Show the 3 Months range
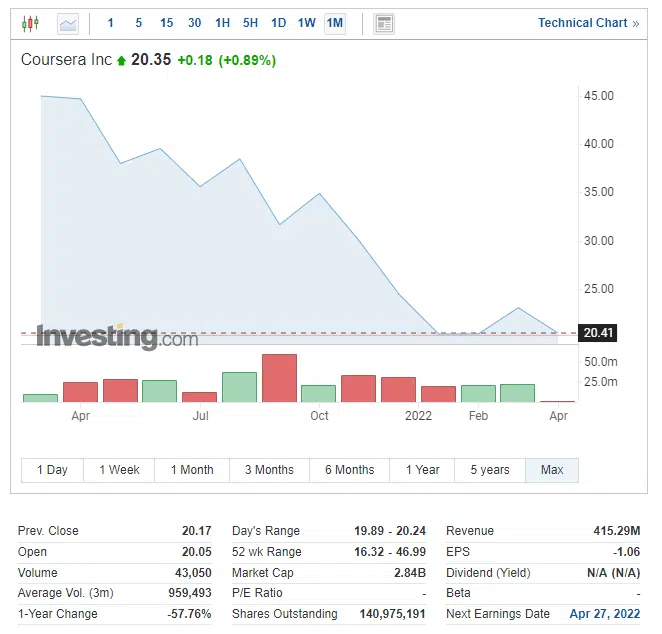The height and width of the screenshot is (634, 662). click(x=269, y=470)
